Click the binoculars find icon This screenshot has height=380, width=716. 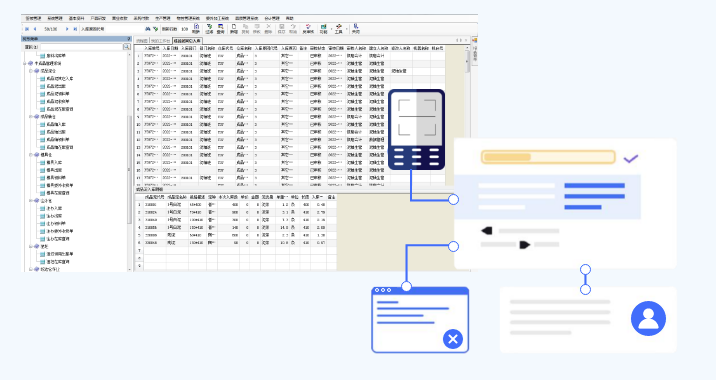point(147,29)
